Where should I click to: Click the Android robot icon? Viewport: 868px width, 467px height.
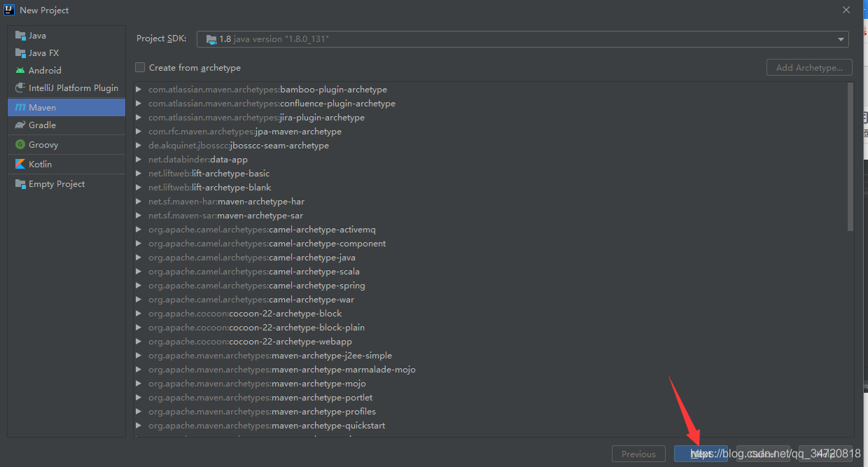point(20,71)
